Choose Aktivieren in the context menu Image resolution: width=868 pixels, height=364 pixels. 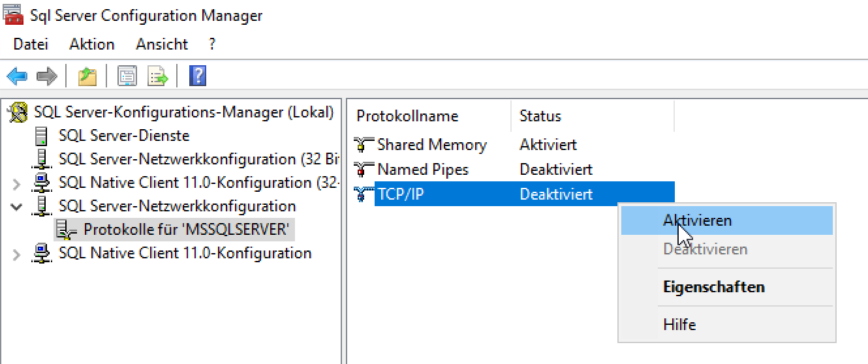tap(697, 220)
